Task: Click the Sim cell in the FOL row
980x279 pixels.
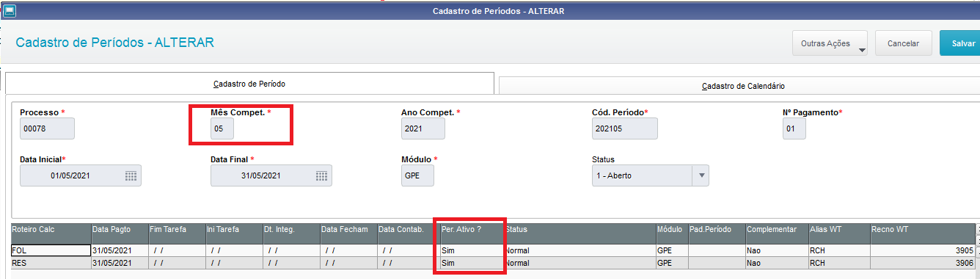Action: tap(471, 250)
